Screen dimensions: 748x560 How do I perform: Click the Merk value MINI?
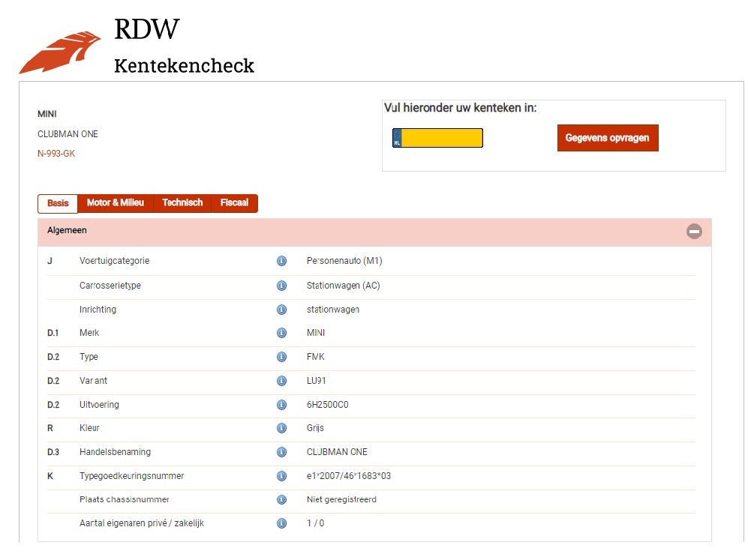point(316,333)
